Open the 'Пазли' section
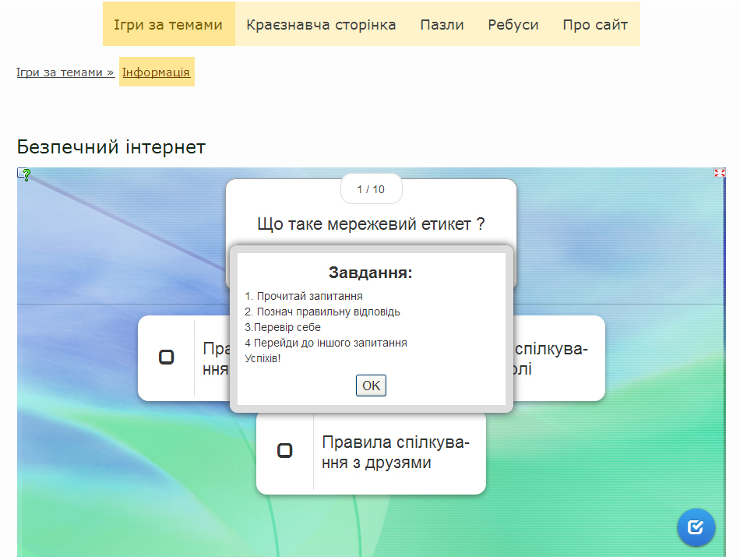The height and width of the screenshot is (560, 740). coord(442,25)
